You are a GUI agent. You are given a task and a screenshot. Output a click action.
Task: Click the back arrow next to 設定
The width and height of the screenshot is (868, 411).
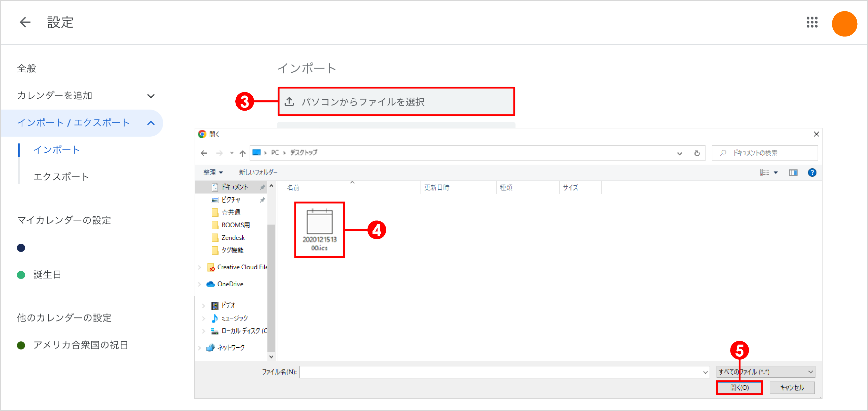[25, 22]
